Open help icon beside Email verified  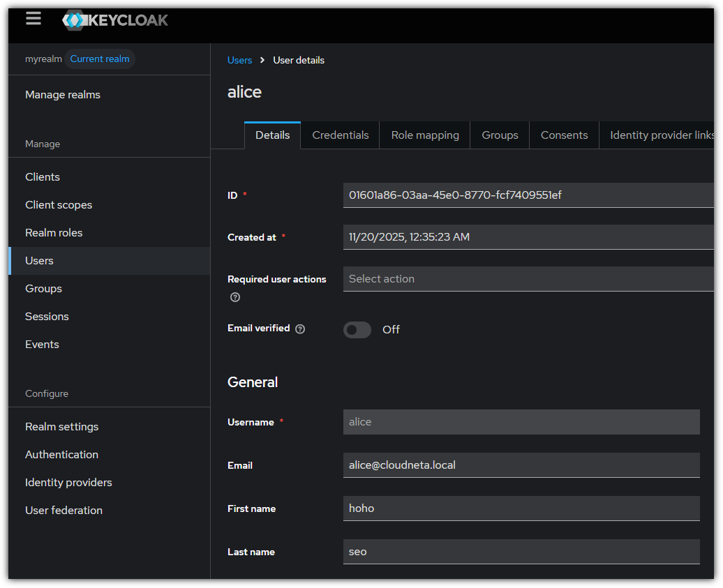(x=300, y=329)
